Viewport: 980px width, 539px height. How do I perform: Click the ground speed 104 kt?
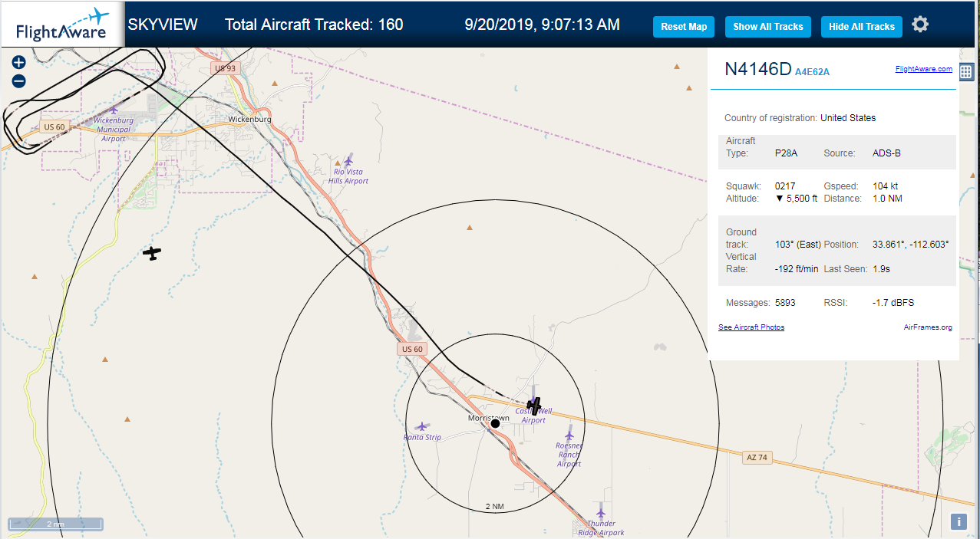[x=886, y=186]
